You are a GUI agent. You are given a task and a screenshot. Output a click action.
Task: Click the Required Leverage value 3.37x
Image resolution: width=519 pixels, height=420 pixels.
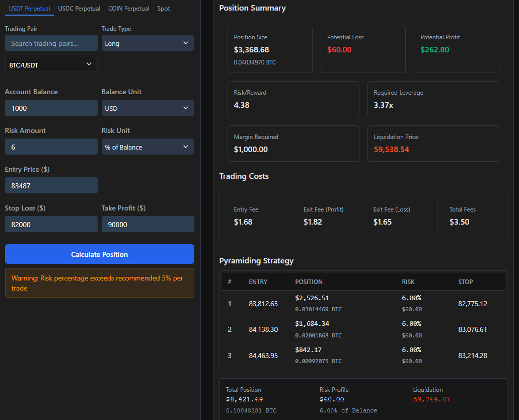[x=383, y=105]
